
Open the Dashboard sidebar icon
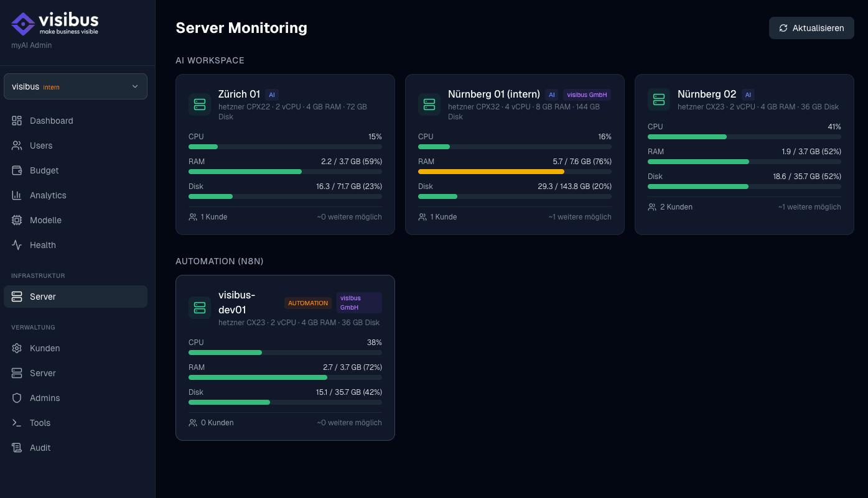(17, 121)
